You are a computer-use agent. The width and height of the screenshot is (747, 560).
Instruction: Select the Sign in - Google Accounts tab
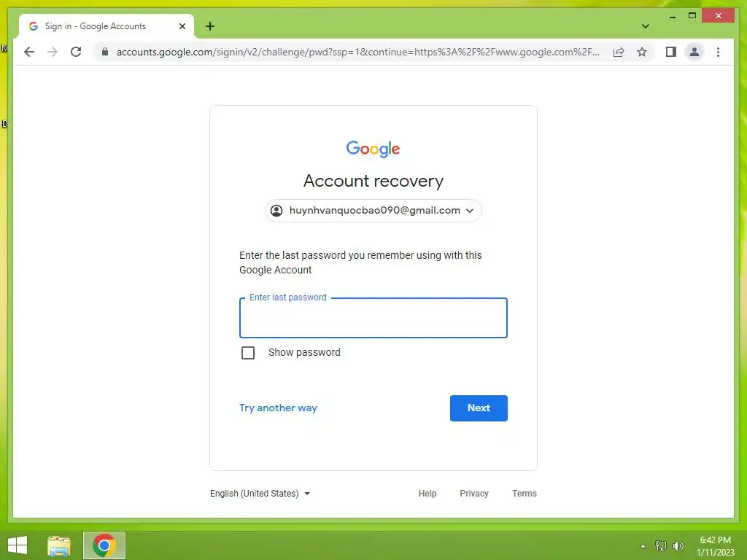point(107,26)
